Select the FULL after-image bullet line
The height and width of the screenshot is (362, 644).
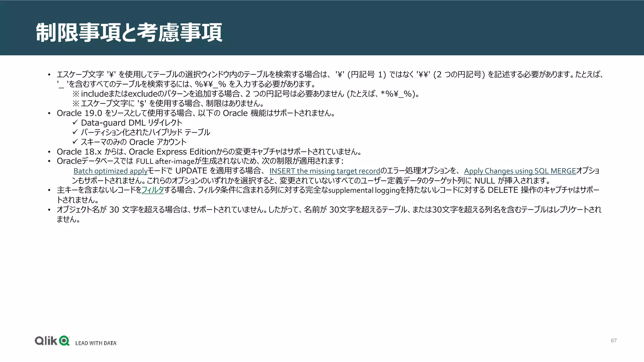coord(200,161)
